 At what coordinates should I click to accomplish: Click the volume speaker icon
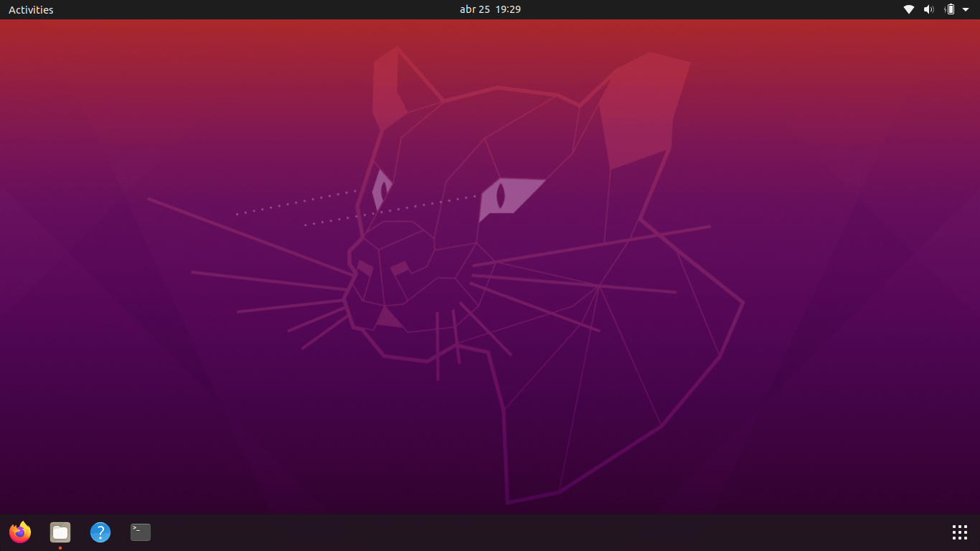(x=929, y=9)
